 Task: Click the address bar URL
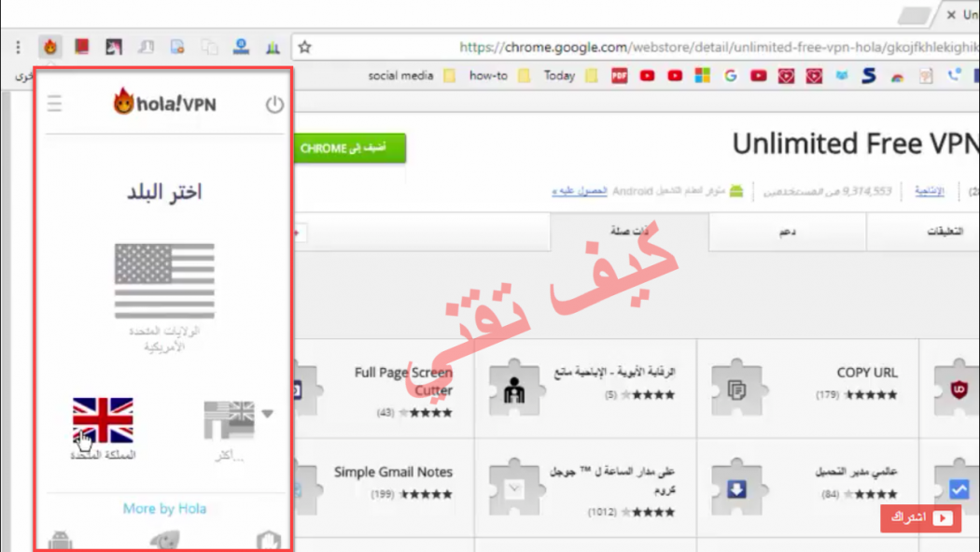[719, 47]
